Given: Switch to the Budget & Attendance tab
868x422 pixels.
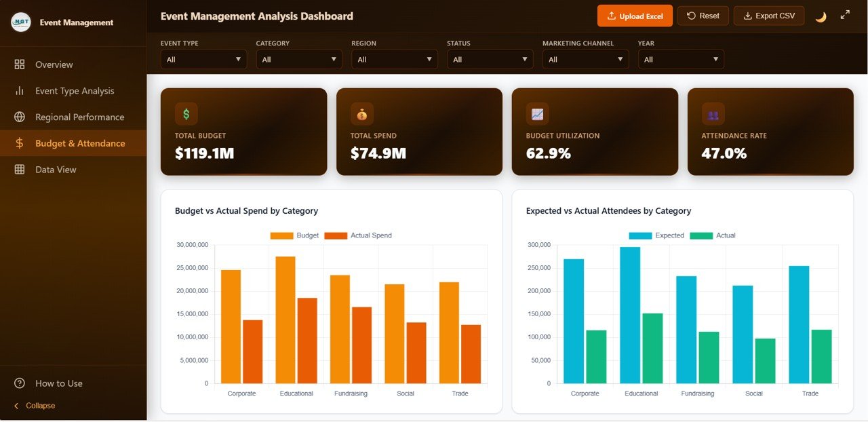Looking at the screenshot, I should (81, 143).
